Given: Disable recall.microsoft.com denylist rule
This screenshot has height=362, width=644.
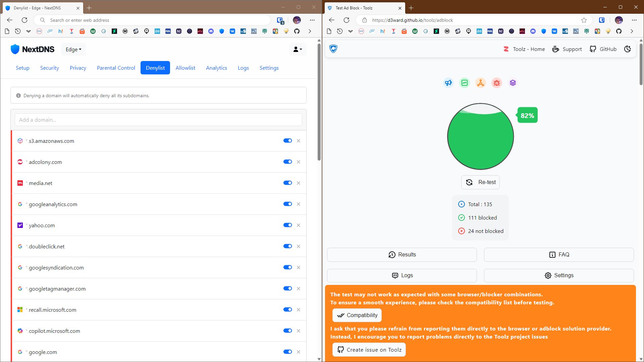Looking at the screenshot, I should coord(288,310).
